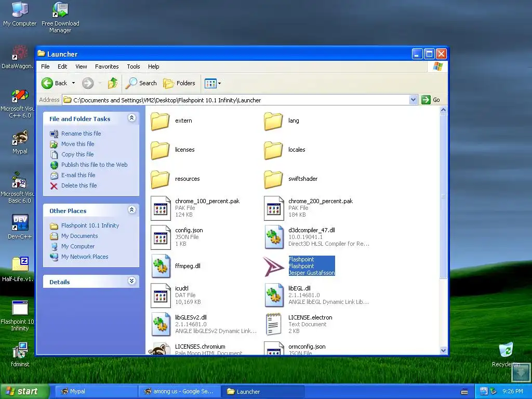Switch to among us Google Search taskbar button

[x=180, y=392]
